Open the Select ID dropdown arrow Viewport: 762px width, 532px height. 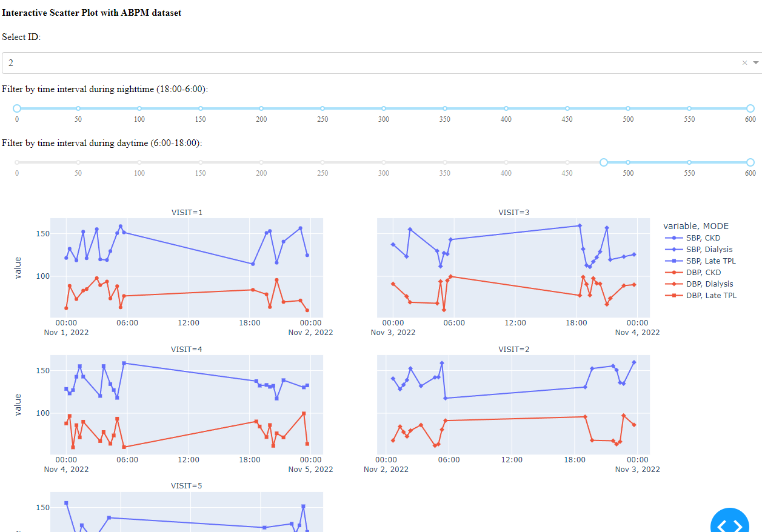point(756,63)
